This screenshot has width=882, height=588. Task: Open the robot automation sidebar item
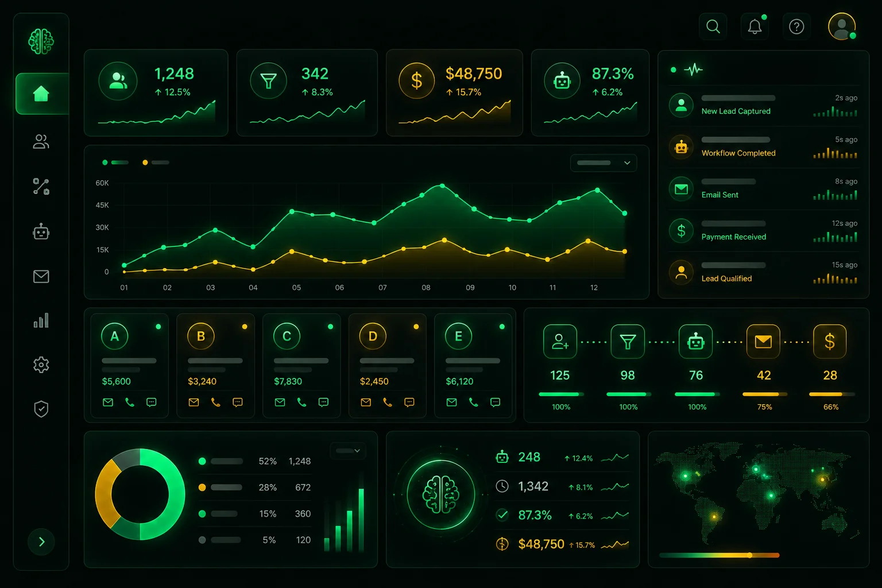[41, 232]
